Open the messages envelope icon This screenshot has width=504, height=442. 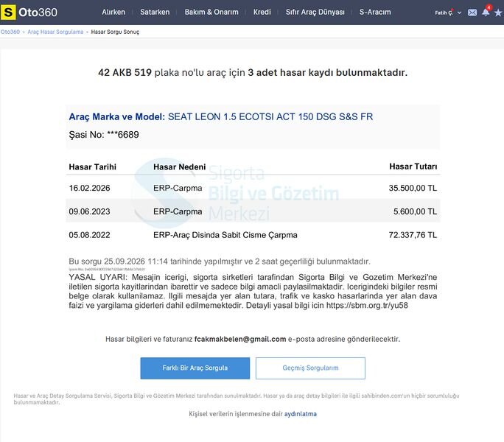pyautogui.click(x=472, y=13)
